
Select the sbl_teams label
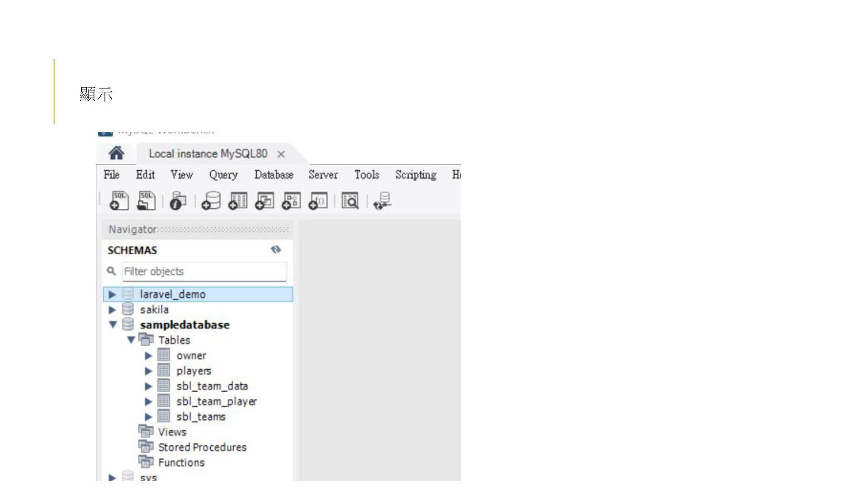(x=201, y=417)
